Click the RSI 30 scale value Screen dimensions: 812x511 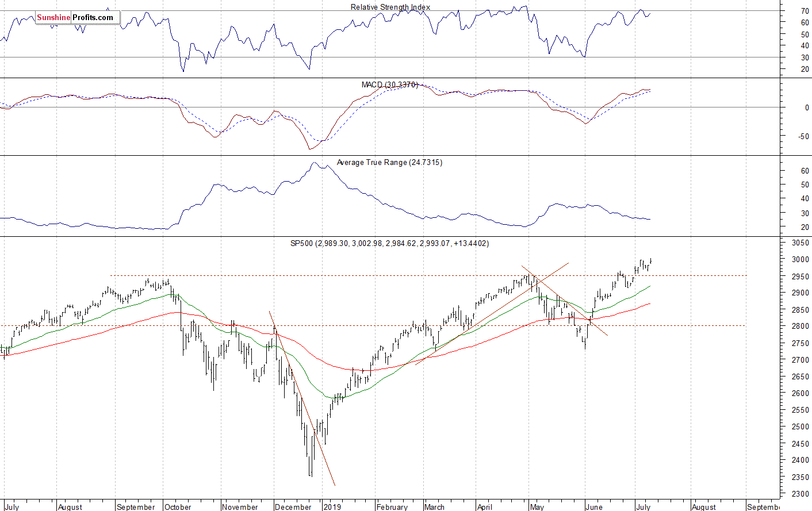(x=805, y=57)
